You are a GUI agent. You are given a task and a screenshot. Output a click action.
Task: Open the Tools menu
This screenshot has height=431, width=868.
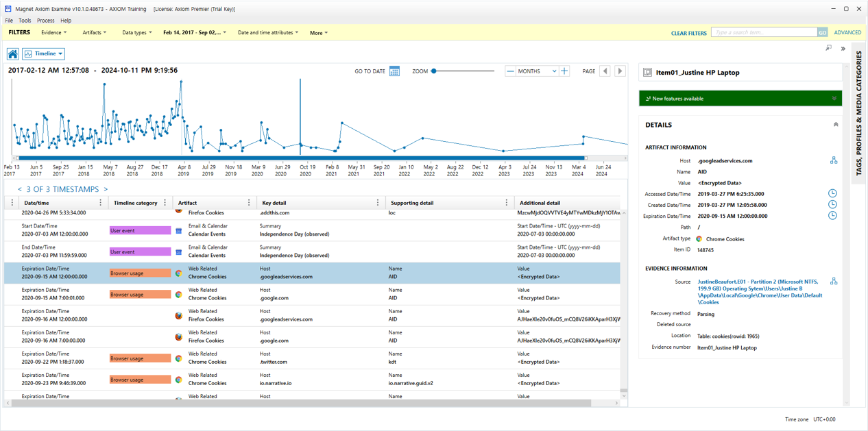(25, 21)
